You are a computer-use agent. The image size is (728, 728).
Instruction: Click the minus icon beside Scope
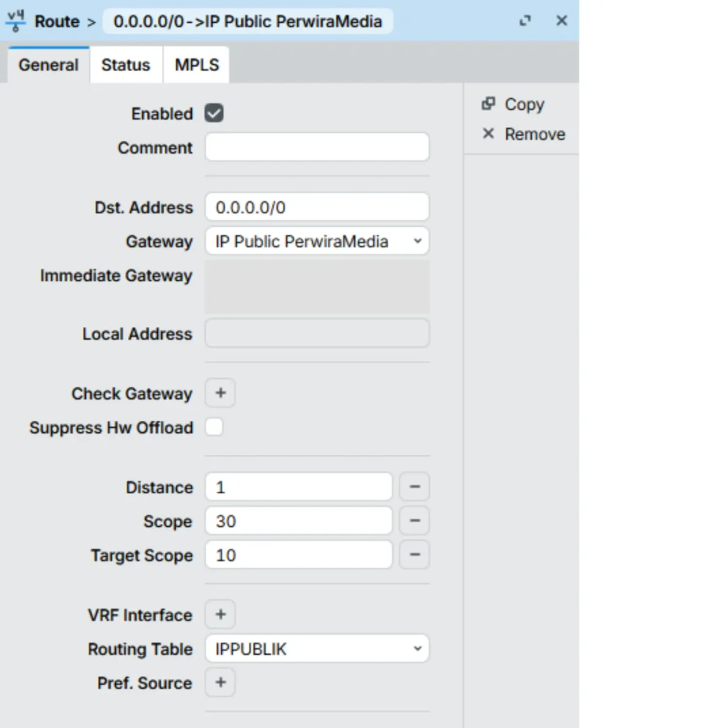pyautogui.click(x=414, y=521)
